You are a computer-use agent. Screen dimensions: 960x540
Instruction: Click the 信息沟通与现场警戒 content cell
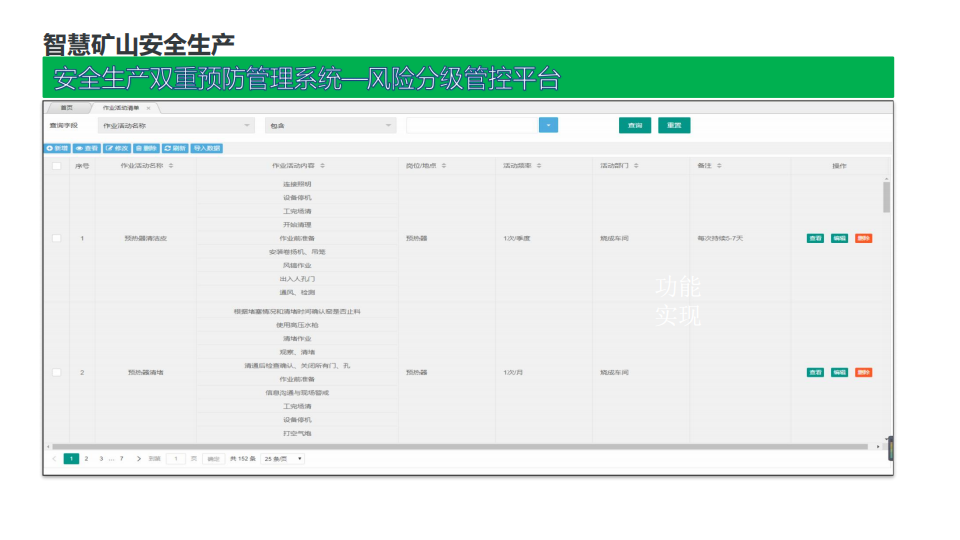click(x=297, y=392)
